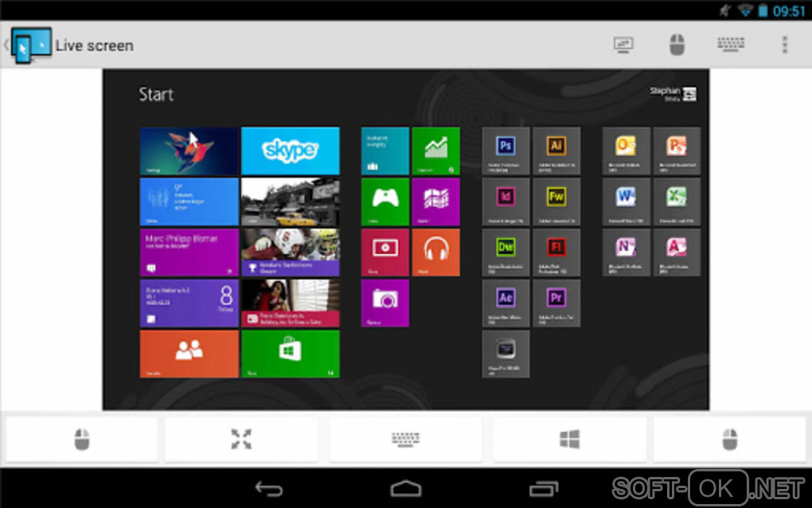Viewport: 812px width, 508px height.
Task: Open the orange Music headphones tile
Action: (436, 252)
